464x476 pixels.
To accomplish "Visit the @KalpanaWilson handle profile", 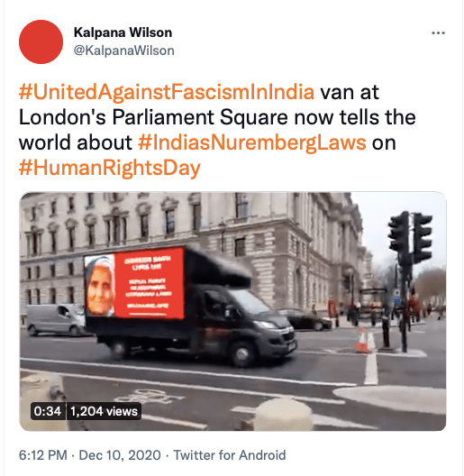I will 123,50.
